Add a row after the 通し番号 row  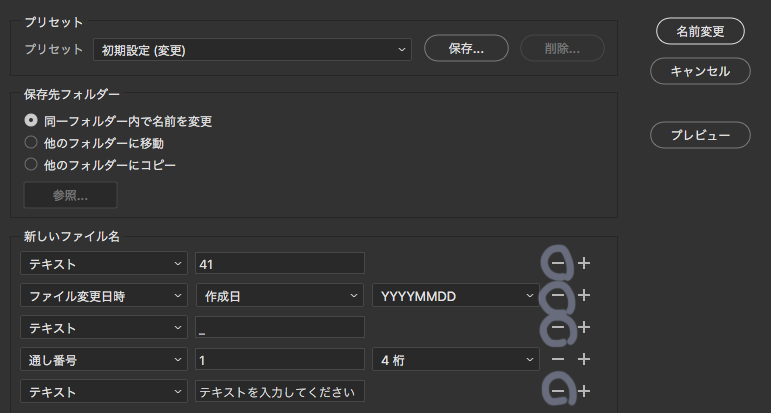coord(584,359)
